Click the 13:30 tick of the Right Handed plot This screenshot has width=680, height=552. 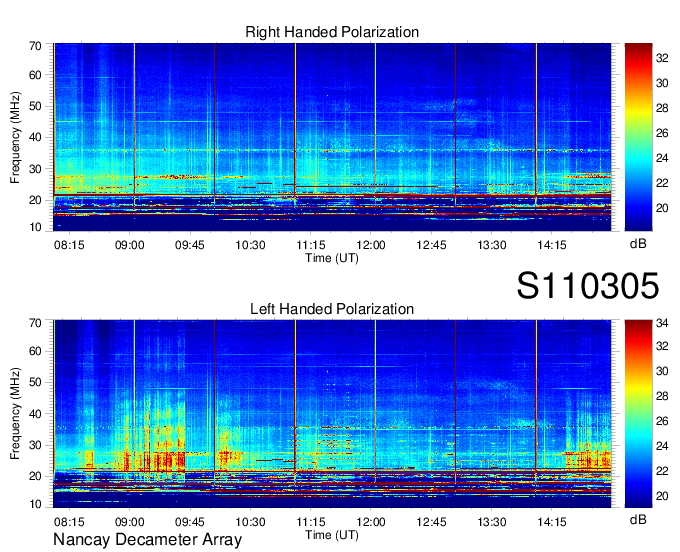point(492,245)
